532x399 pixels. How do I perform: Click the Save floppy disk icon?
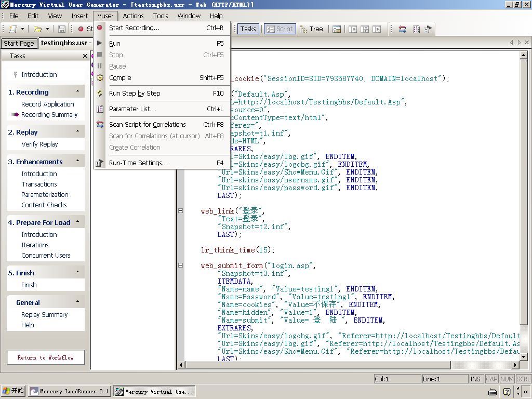click(62, 29)
